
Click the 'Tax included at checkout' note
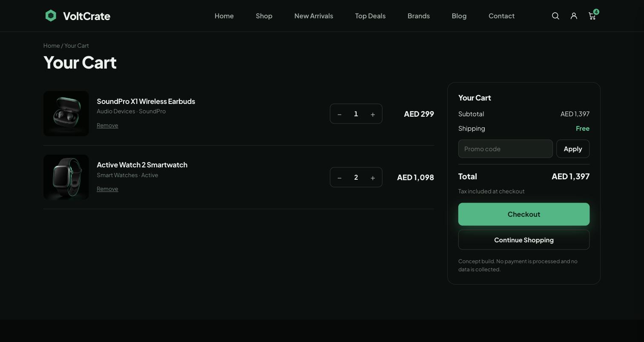[x=491, y=191]
